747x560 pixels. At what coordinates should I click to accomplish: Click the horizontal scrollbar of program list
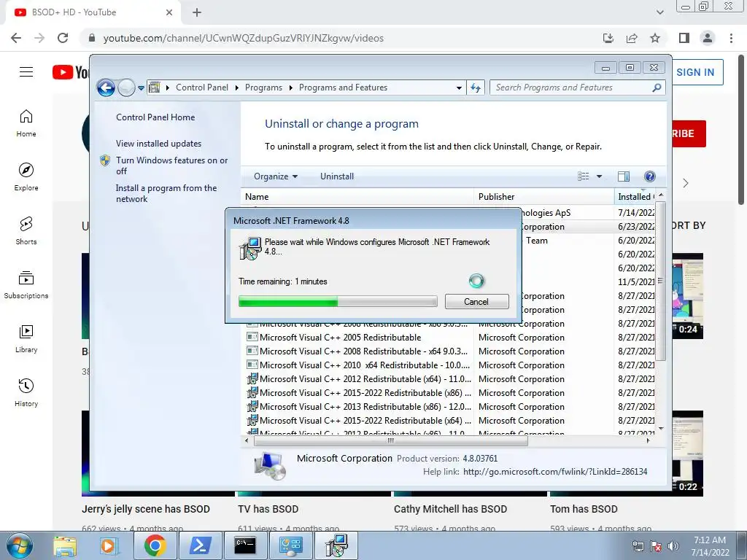coord(391,441)
